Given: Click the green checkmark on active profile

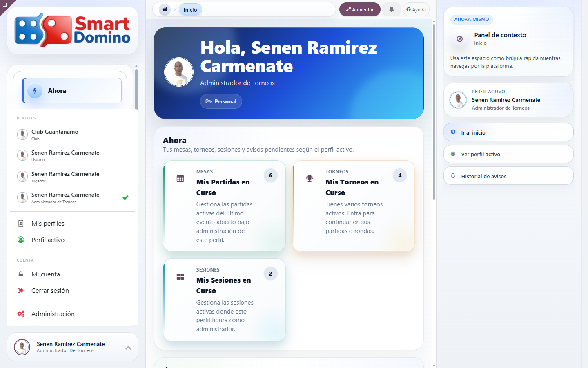Looking at the screenshot, I should click(x=125, y=197).
